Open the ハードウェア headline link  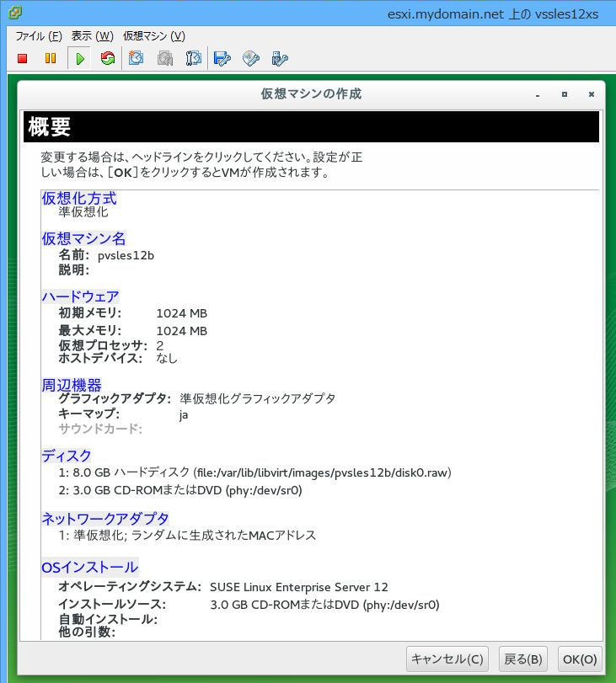(81, 296)
